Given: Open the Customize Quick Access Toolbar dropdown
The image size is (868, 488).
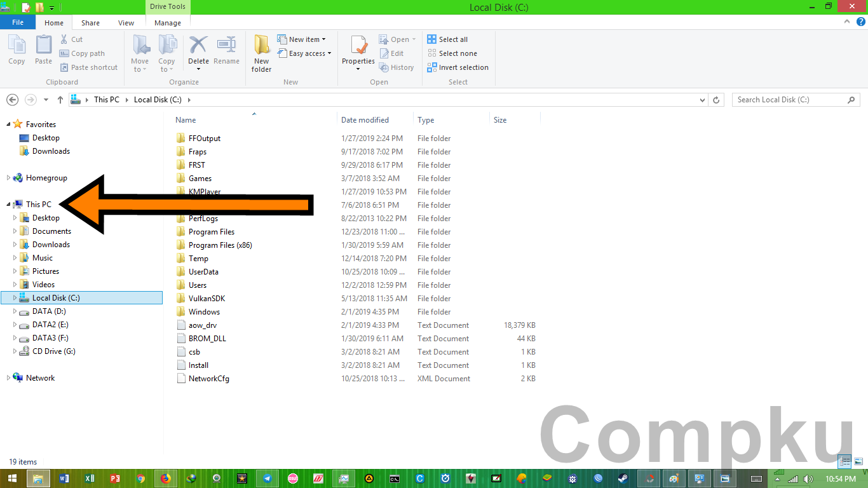Looking at the screenshot, I should point(52,8).
